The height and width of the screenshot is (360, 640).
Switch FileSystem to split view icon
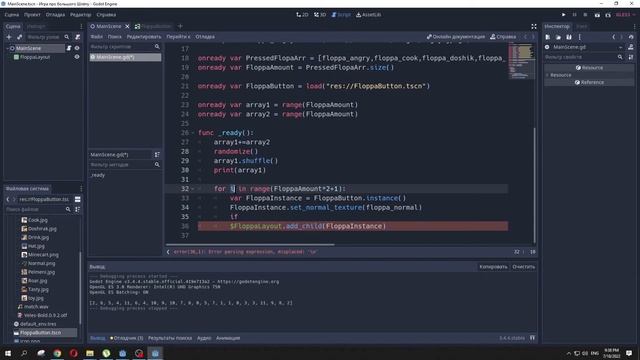tap(78, 200)
